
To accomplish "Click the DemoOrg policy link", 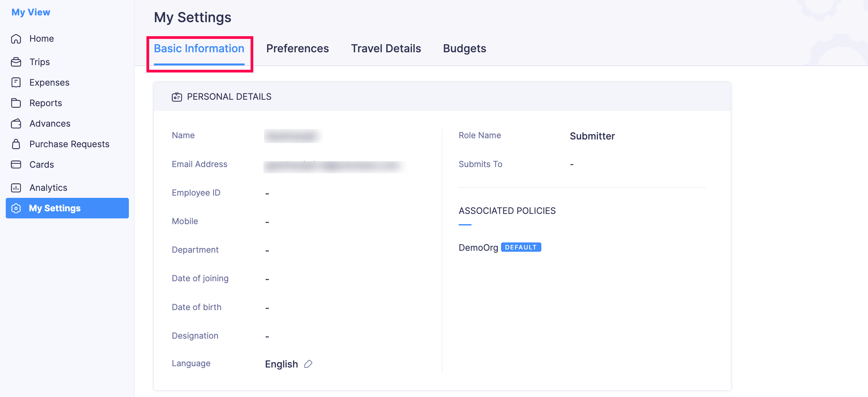I will point(479,247).
